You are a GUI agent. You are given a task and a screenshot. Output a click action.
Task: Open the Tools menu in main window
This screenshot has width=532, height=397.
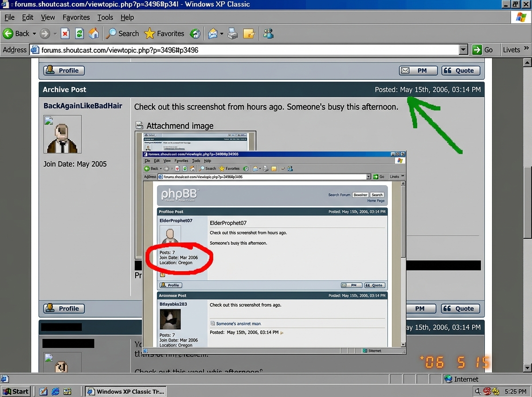[105, 17]
